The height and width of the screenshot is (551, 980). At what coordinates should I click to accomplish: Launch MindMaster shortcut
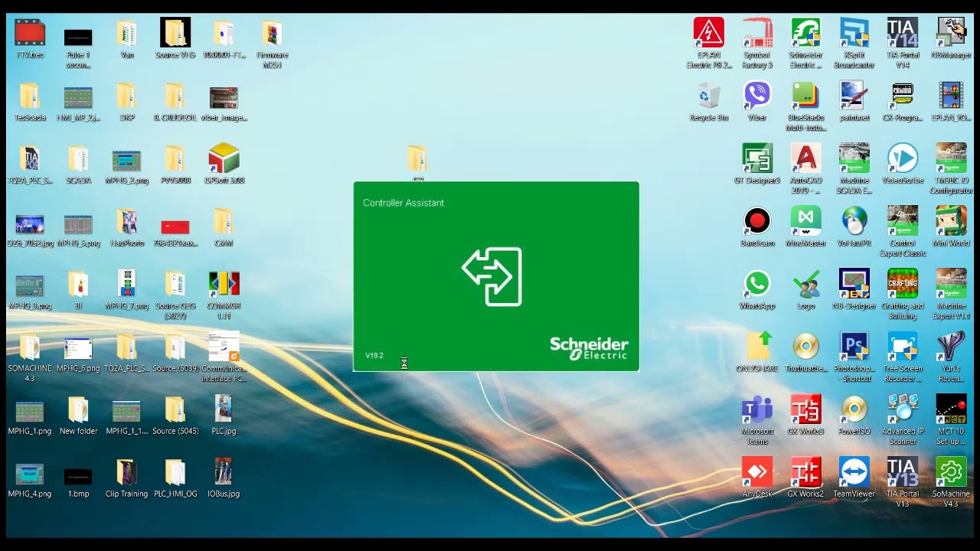805,221
